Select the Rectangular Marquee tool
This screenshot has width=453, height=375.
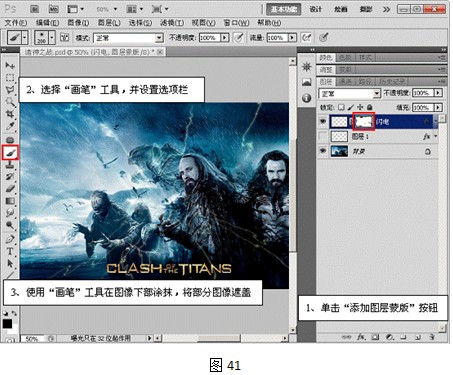(10, 77)
